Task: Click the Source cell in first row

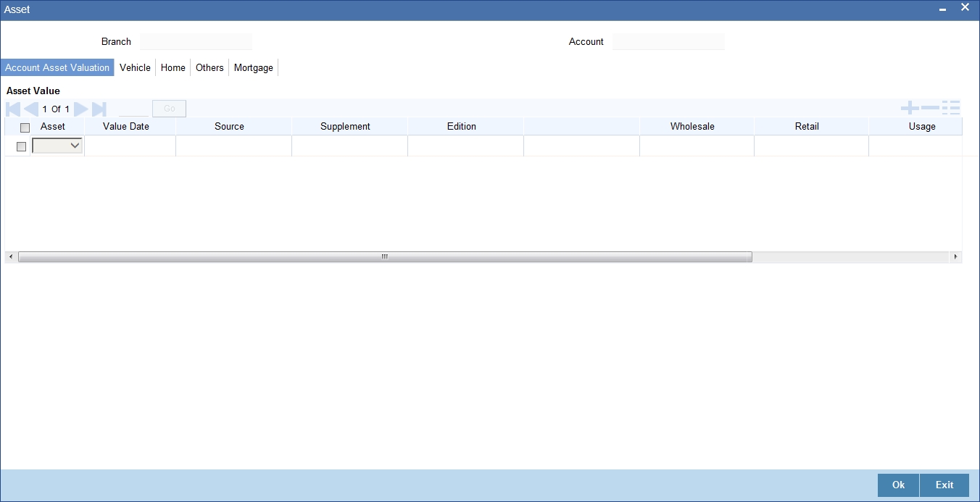Action: 233,146
